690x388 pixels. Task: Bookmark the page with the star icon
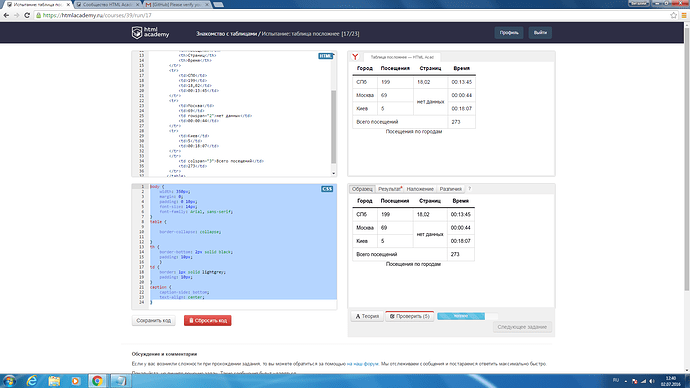pos(673,15)
